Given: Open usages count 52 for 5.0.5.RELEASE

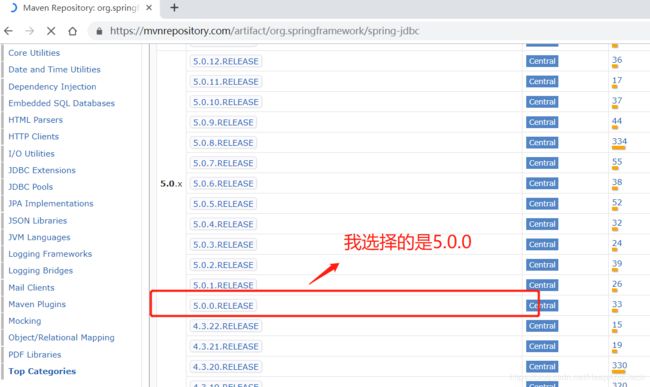Looking at the screenshot, I should (617, 202).
